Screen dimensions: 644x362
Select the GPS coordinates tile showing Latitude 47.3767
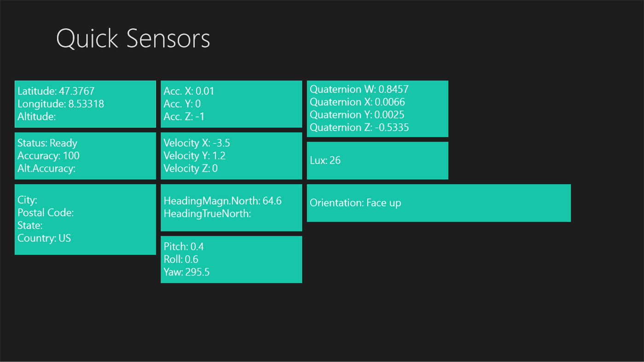coord(85,103)
